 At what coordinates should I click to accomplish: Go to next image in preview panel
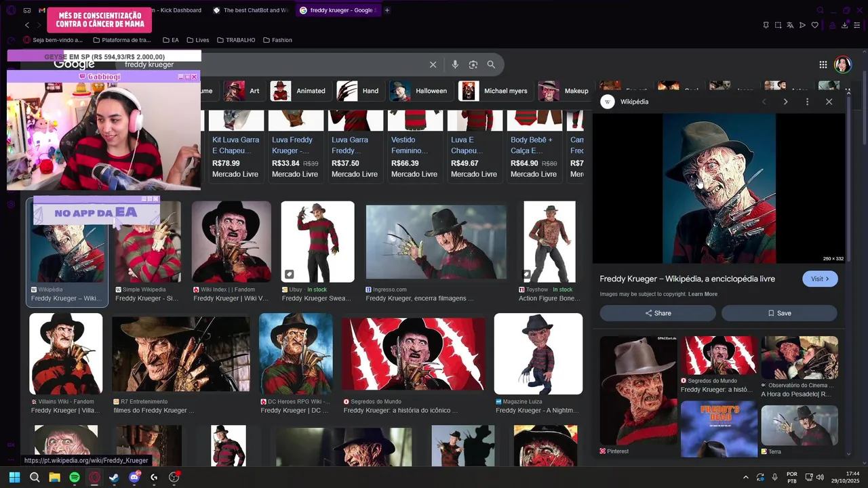pos(785,102)
